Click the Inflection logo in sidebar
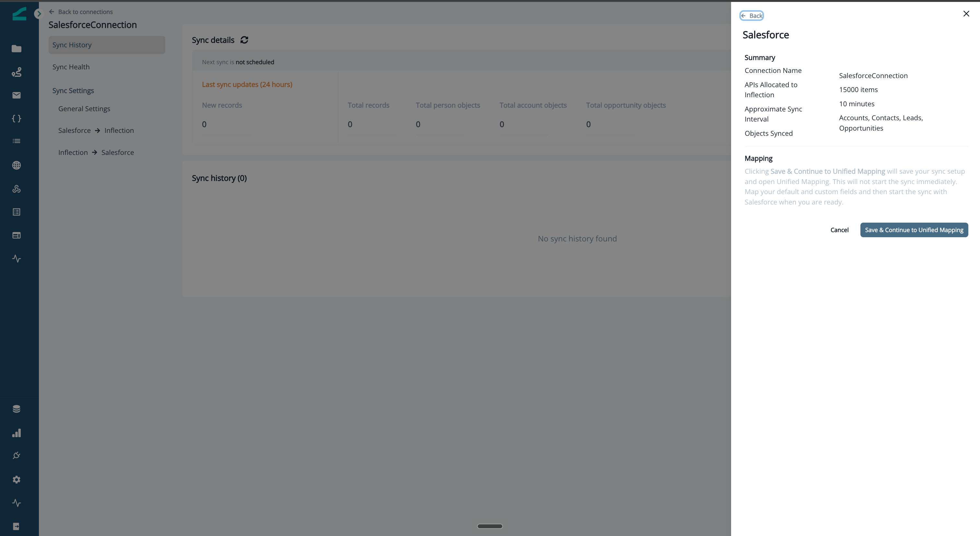This screenshot has width=980, height=536. 19,14
